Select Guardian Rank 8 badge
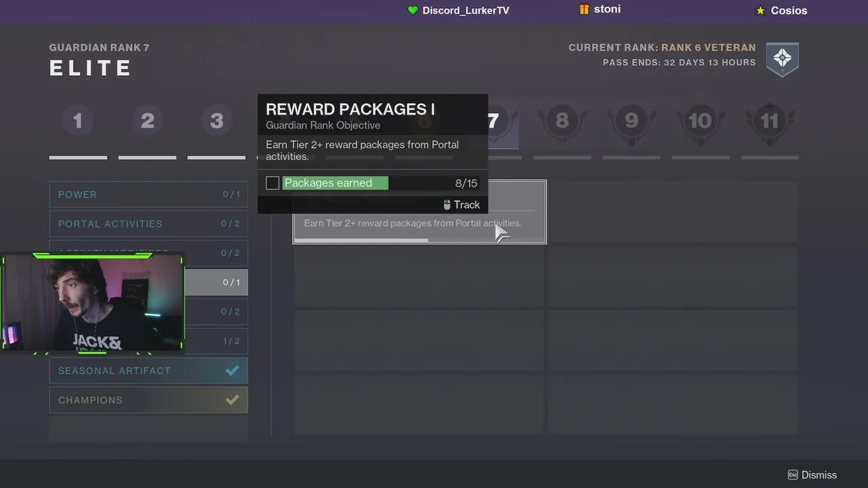 point(562,121)
